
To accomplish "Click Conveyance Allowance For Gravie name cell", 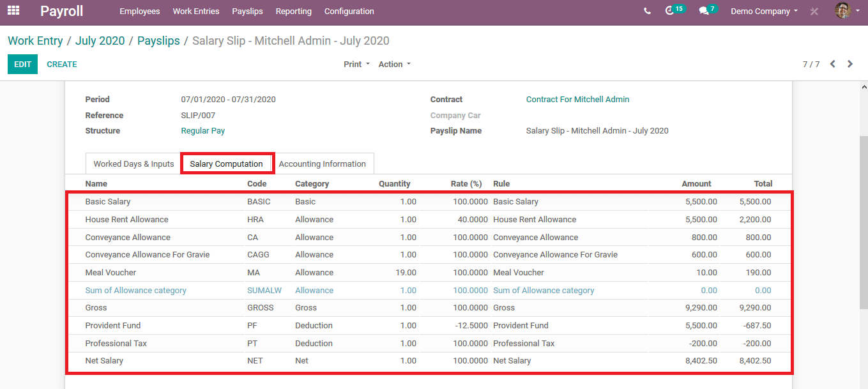I will [x=148, y=255].
